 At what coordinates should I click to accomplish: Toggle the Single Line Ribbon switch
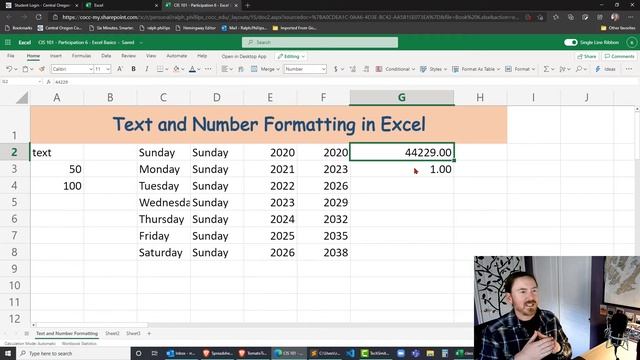tap(571, 42)
